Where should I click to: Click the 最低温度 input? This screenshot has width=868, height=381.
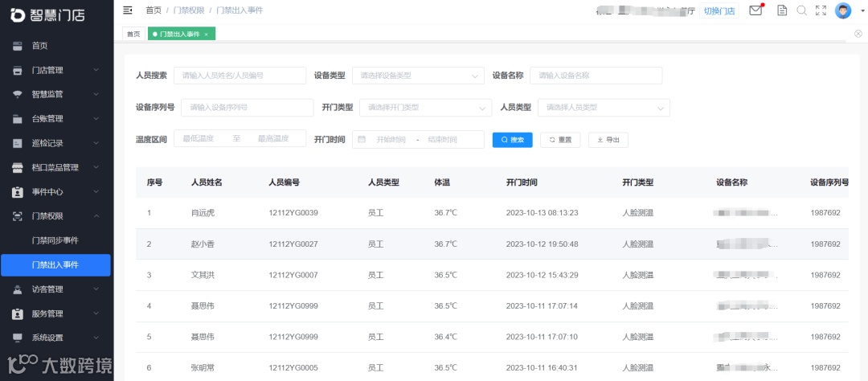pos(199,139)
